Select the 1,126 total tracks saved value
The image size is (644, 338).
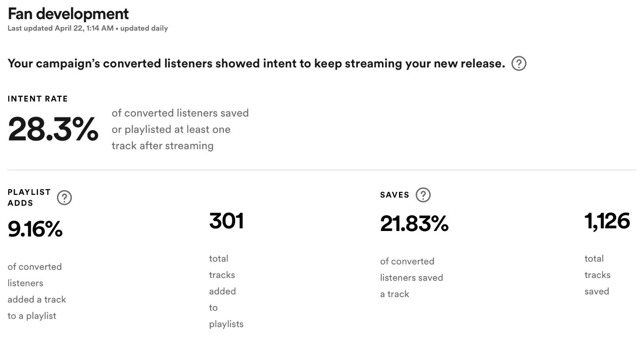click(607, 221)
